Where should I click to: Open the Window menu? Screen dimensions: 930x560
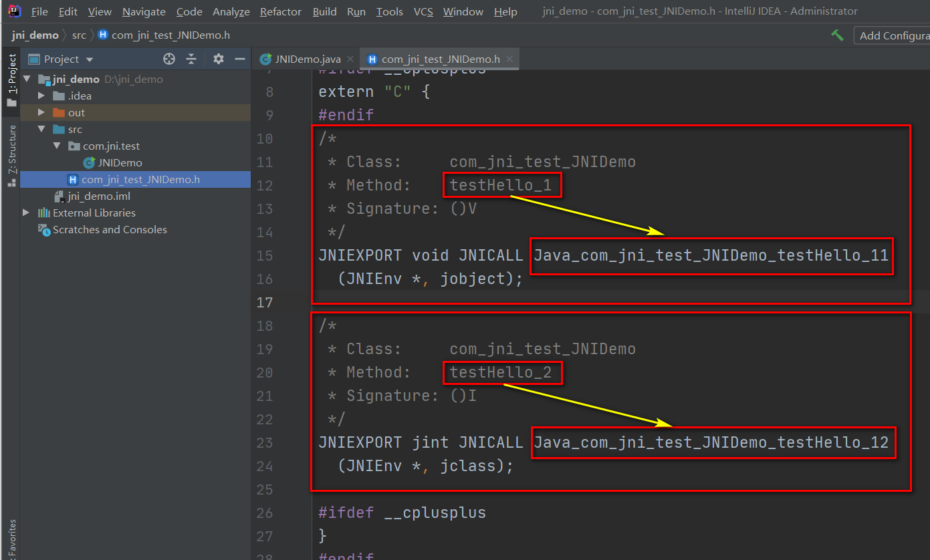click(x=463, y=11)
